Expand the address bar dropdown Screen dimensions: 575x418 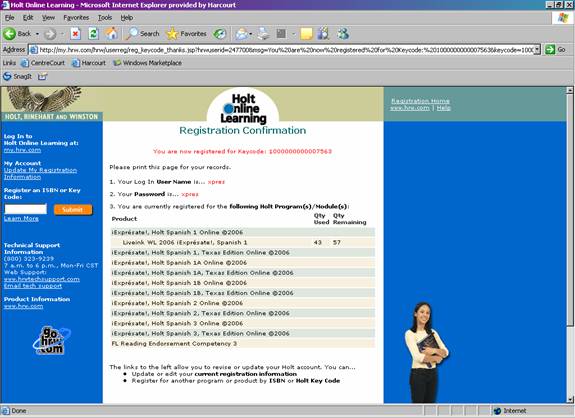coord(537,50)
